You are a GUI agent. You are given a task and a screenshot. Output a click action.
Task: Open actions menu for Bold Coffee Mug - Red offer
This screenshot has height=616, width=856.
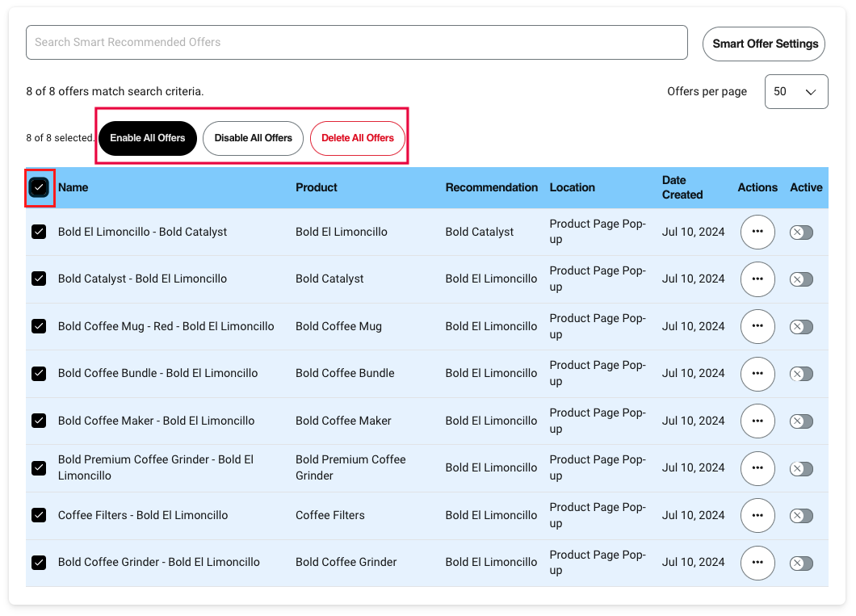click(757, 326)
